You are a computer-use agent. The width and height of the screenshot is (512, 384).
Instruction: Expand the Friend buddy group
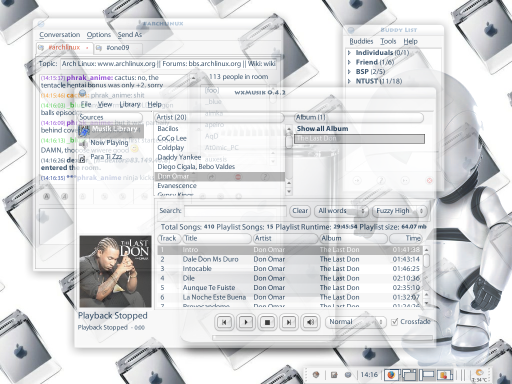point(349,62)
